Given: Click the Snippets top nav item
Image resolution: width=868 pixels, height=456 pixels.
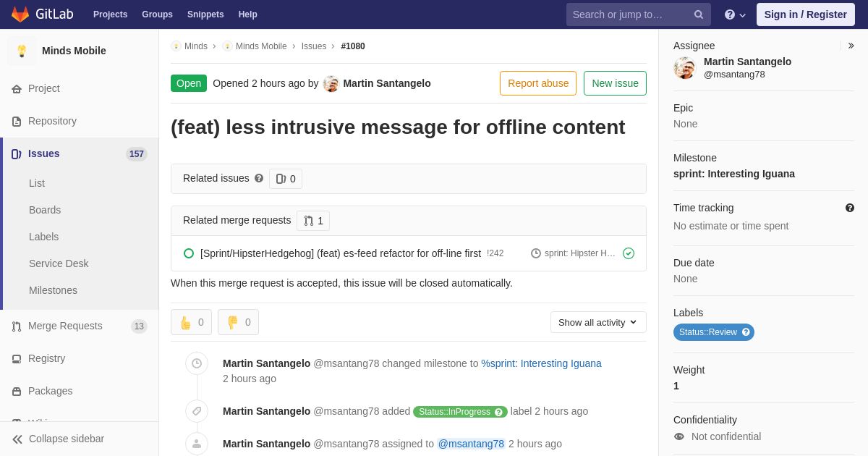Looking at the screenshot, I should pos(205,14).
